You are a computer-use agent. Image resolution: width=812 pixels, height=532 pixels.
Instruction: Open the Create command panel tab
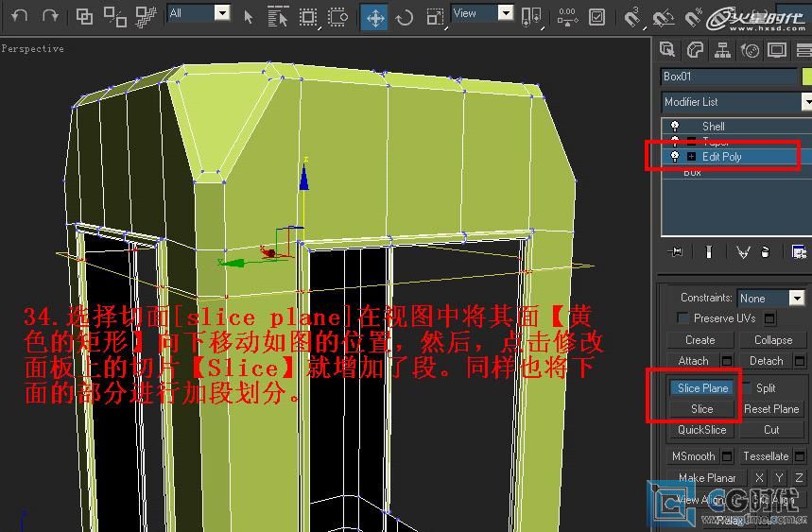667,50
